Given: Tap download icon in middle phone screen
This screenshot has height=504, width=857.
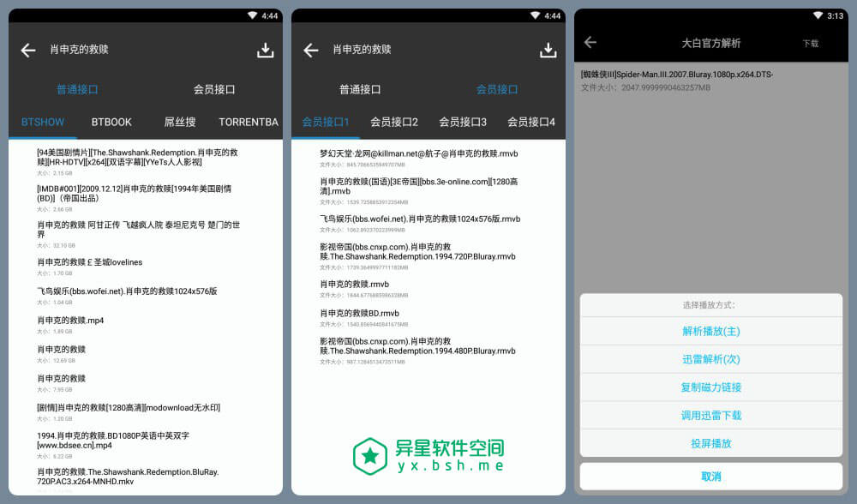Looking at the screenshot, I should 548,51.
